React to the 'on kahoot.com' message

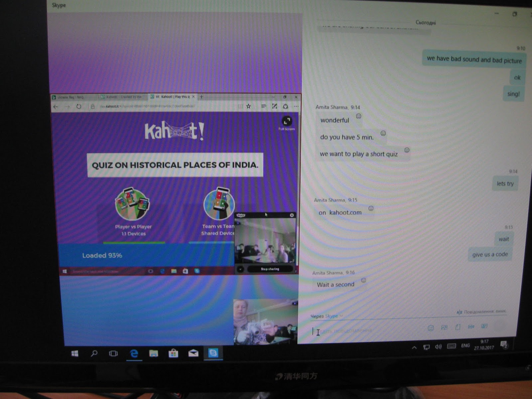371,208
